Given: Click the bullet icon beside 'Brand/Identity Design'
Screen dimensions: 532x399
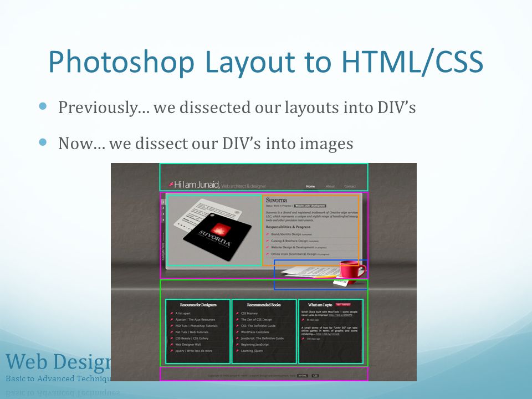Looking at the screenshot, I should pyautogui.click(x=268, y=234).
